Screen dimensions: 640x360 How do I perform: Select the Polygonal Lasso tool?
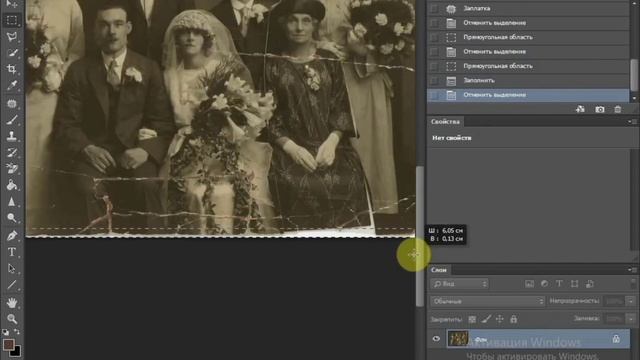12,36
